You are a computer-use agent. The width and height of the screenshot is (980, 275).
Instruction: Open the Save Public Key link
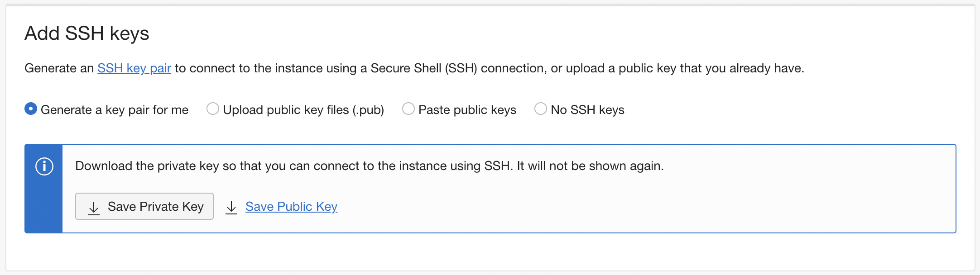291,207
